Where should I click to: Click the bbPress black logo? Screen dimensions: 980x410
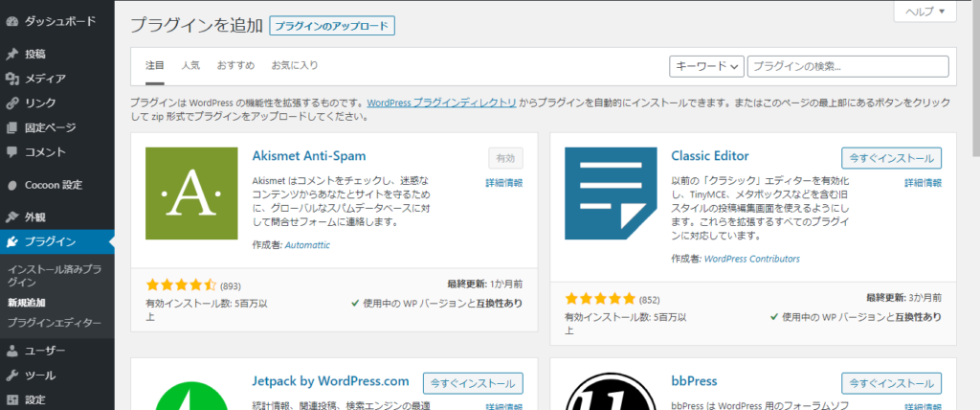pos(611,392)
